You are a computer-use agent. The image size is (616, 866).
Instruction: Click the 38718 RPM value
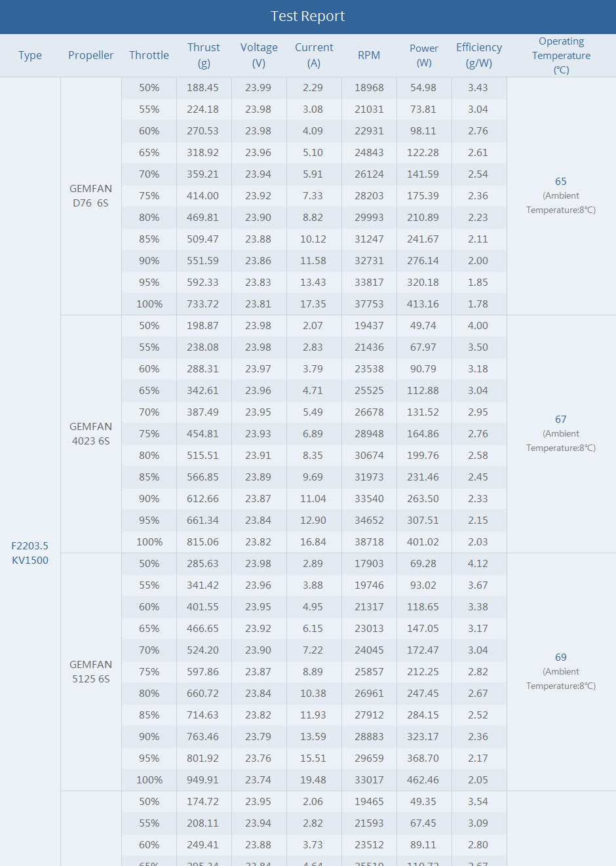click(x=369, y=542)
